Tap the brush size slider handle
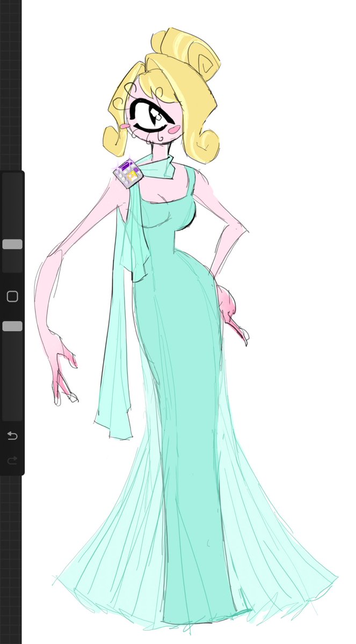 tap(12, 244)
